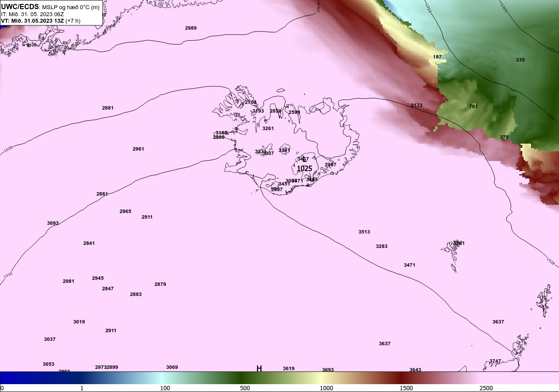This screenshot has height=392, width=559.
Task: Click the 3513 height value
Action: coord(364,232)
